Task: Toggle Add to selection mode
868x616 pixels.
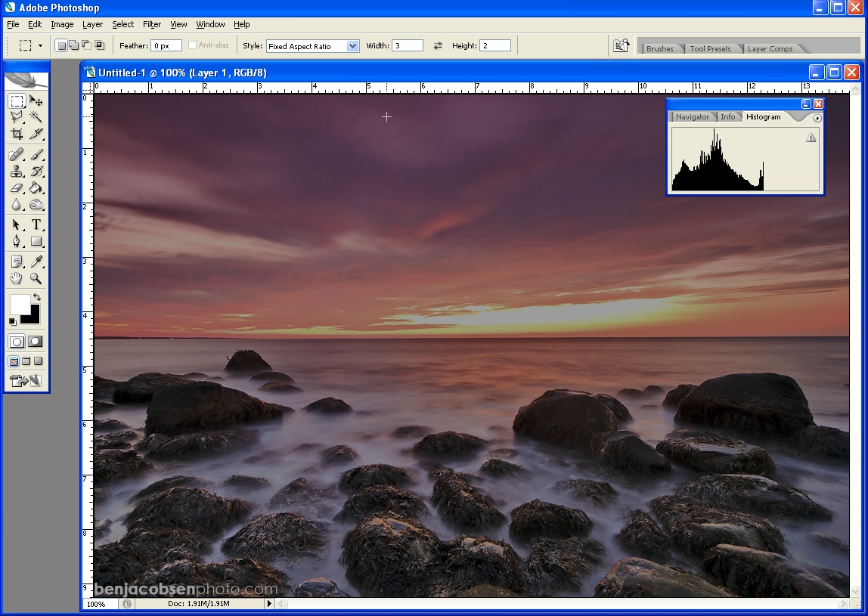Action: [74, 45]
